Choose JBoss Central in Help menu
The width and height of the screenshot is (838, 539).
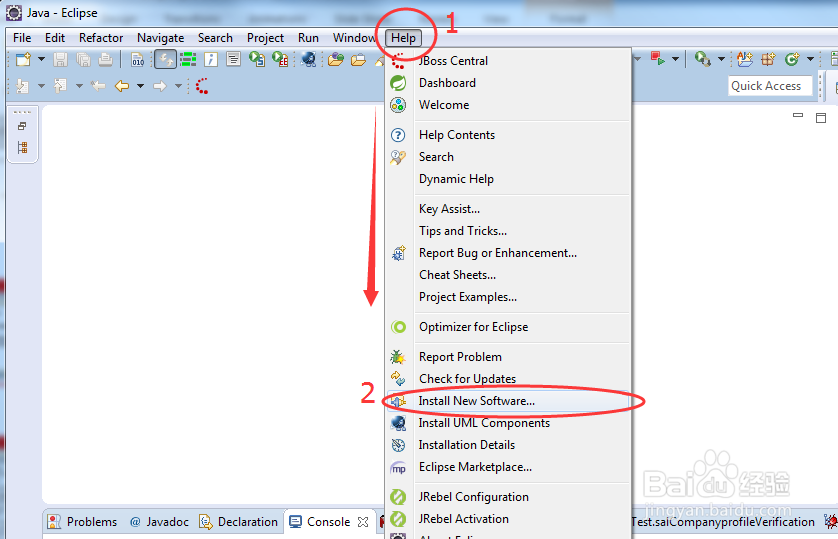(x=508, y=61)
